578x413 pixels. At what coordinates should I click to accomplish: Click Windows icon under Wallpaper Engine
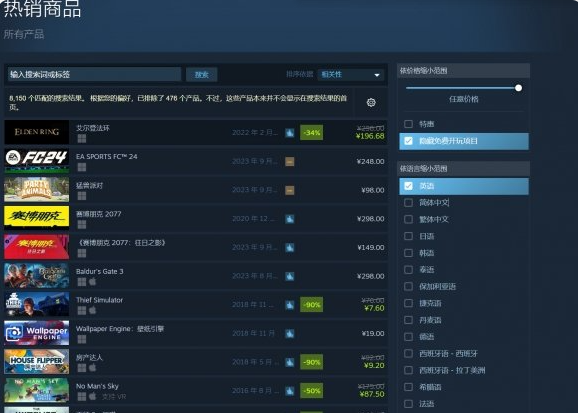pos(82,339)
